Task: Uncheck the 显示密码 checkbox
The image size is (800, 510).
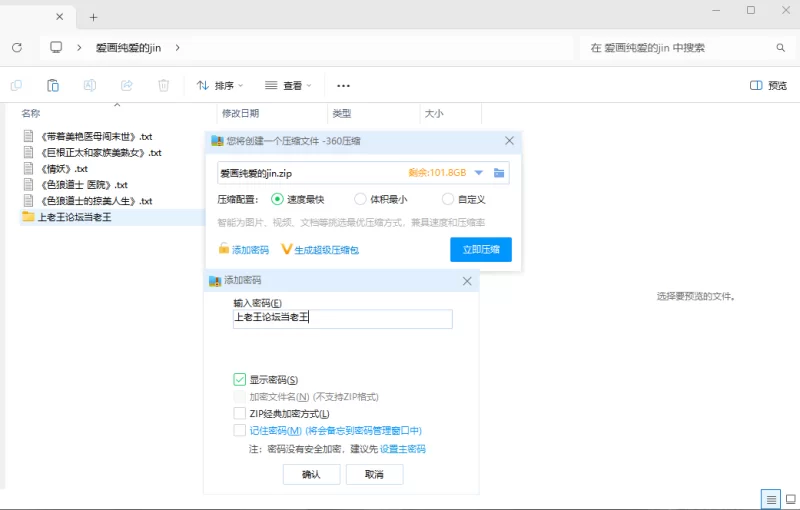Action: tap(239, 379)
